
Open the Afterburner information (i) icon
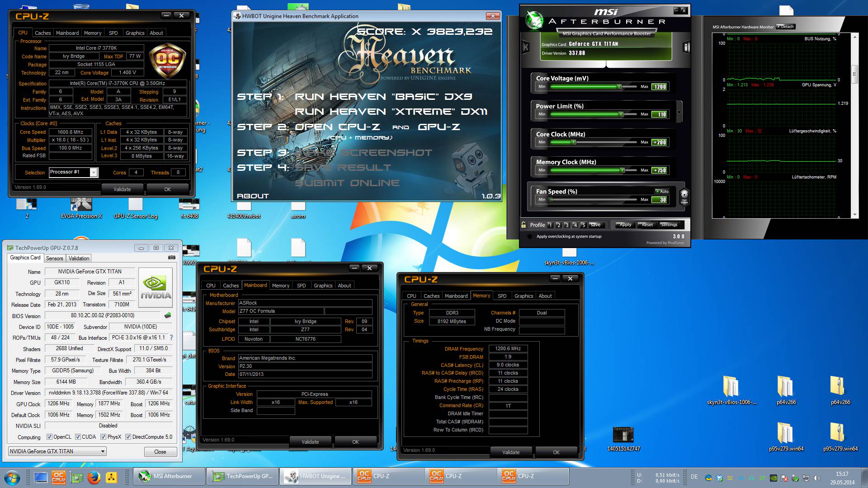(686, 47)
